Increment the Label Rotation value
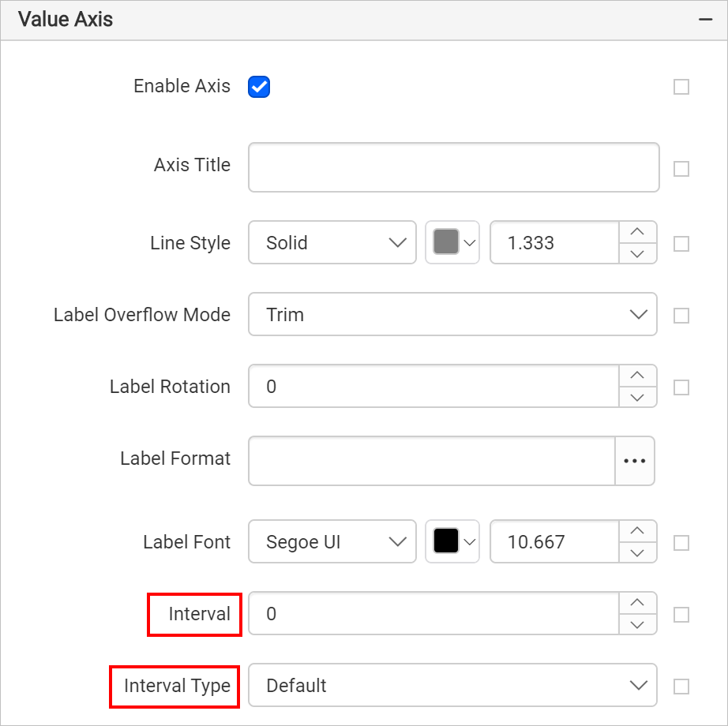 (x=637, y=376)
